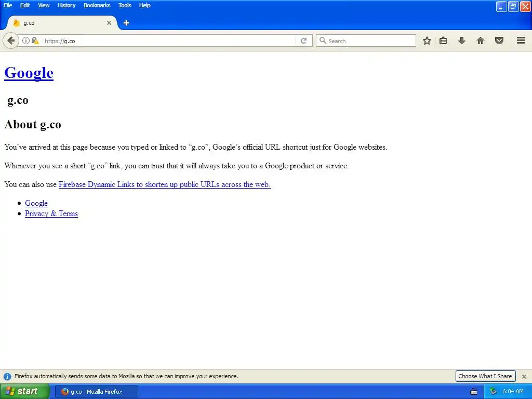Select the g.co browser tab
The width and height of the screenshot is (532, 399).
(62, 23)
